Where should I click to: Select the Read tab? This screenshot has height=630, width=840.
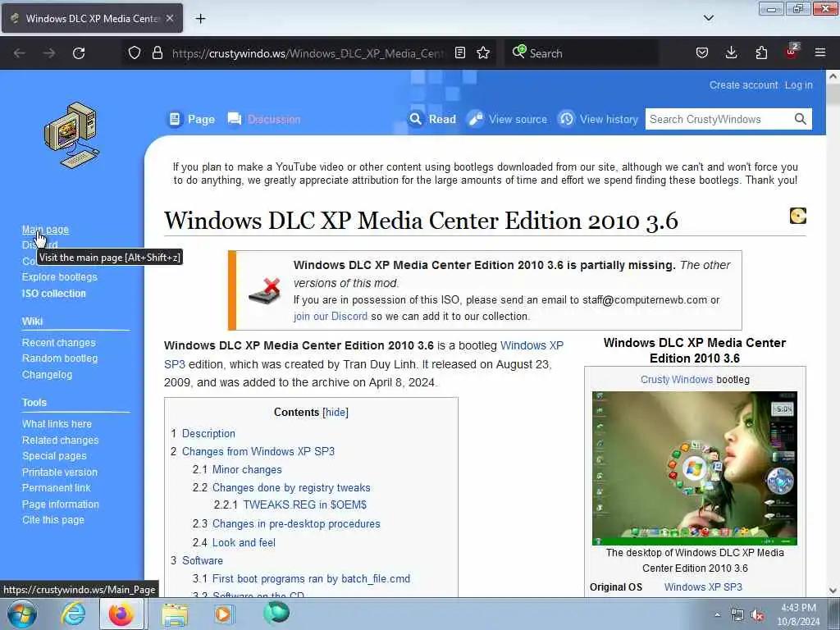(x=433, y=119)
